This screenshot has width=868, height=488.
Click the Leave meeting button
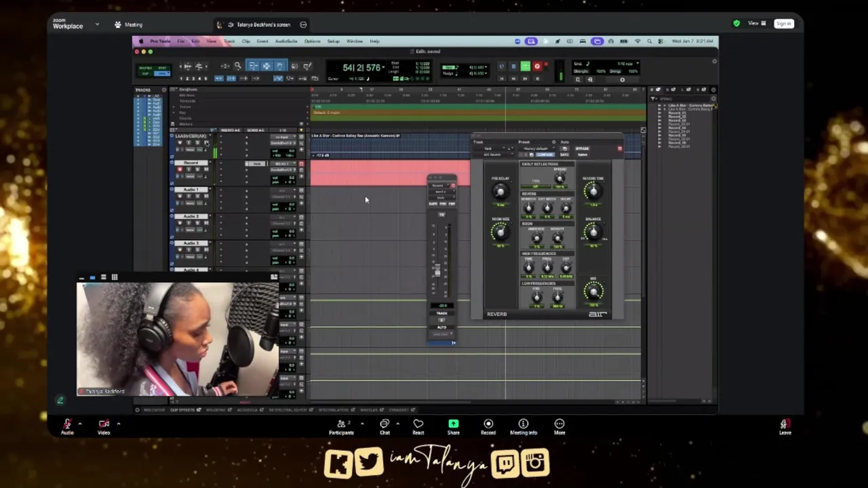click(785, 426)
